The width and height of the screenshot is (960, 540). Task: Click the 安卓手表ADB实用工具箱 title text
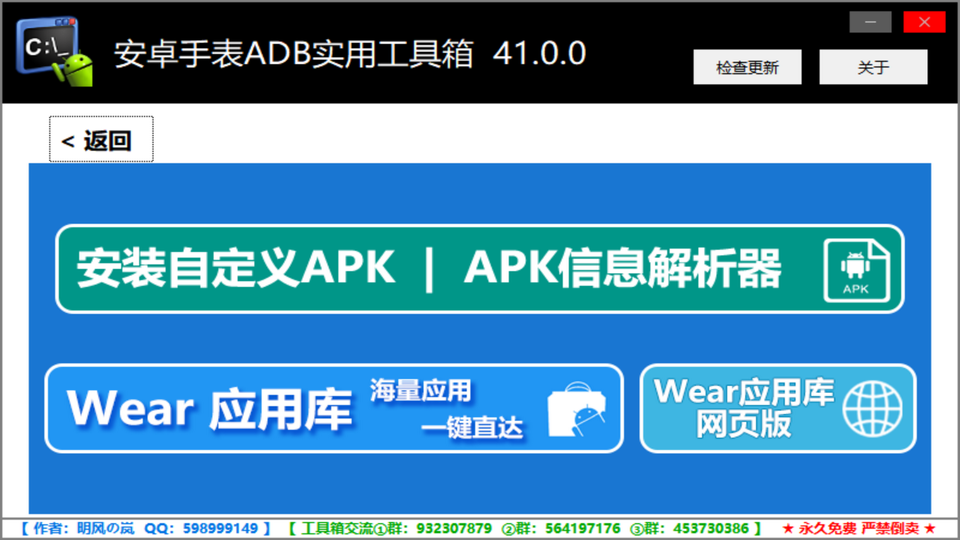[294, 53]
